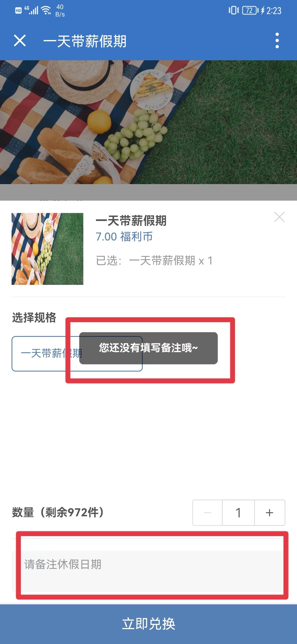Dismiss the product spec panel

[279, 217]
